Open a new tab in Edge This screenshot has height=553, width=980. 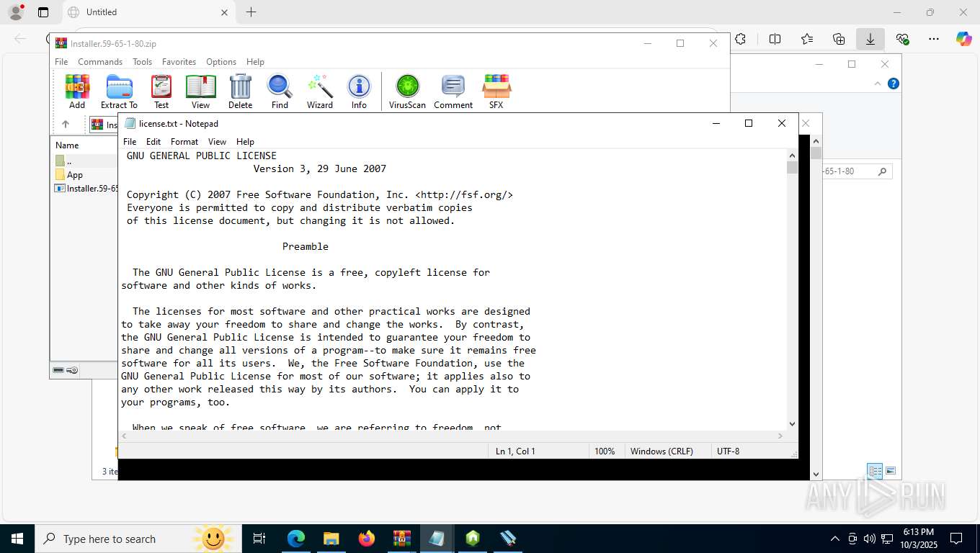click(x=251, y=12)
